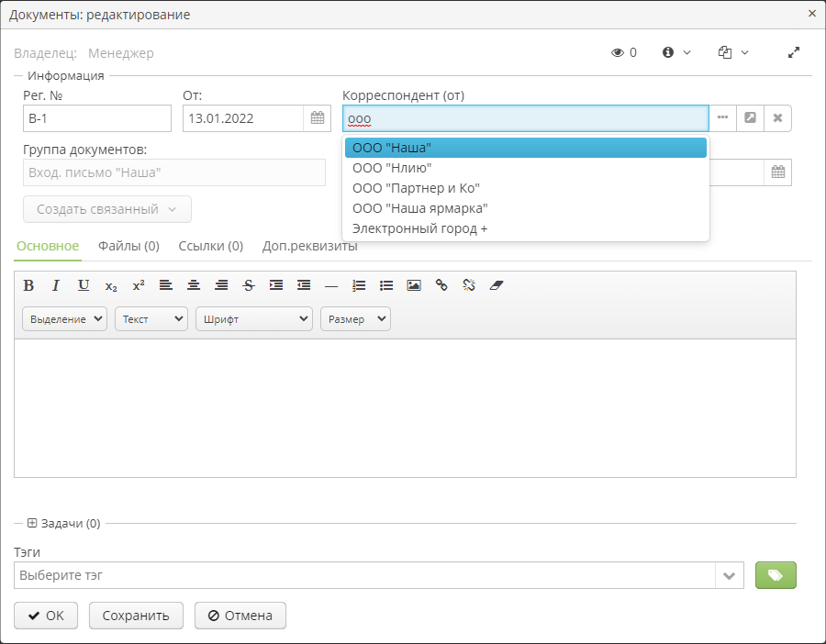Viewport: 826px width, 644px height.
Task: Toggle the eye views counter
Action: 623,53
